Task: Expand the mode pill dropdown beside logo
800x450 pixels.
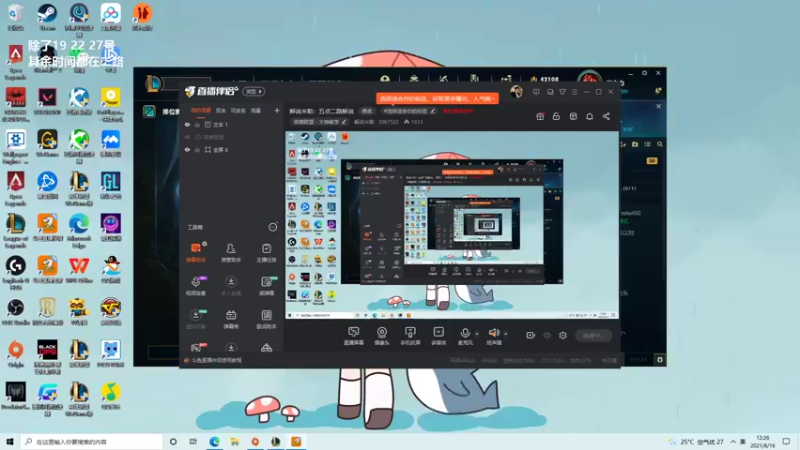Action: pyautogui.click(x=254, y=91)
